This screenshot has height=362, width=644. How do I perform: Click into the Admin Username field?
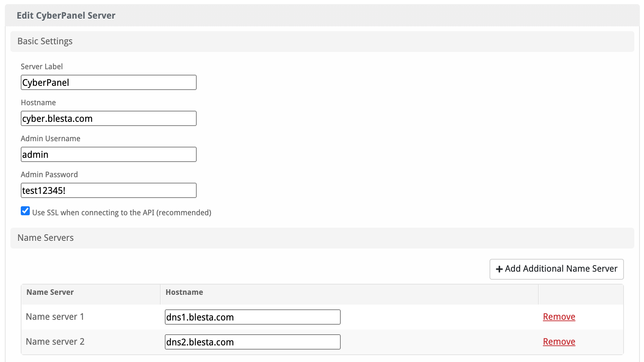pyautogui.click(x=108, y=154)
